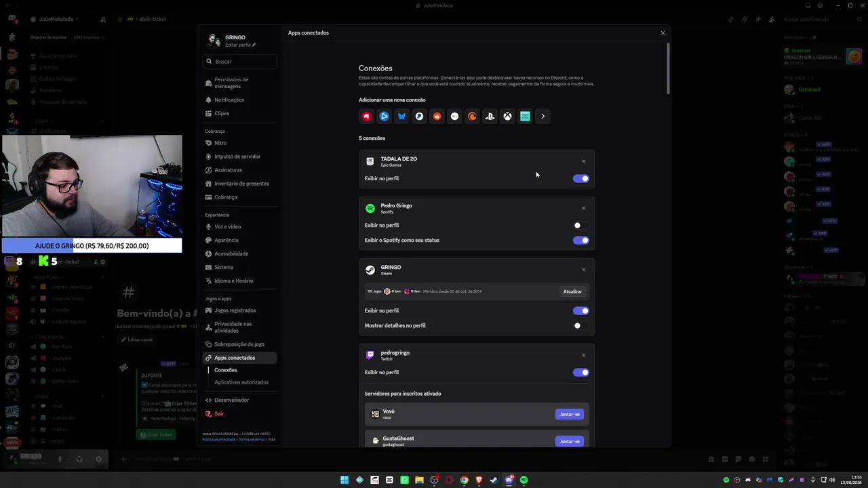Open Sistema settings

[240, 268]
